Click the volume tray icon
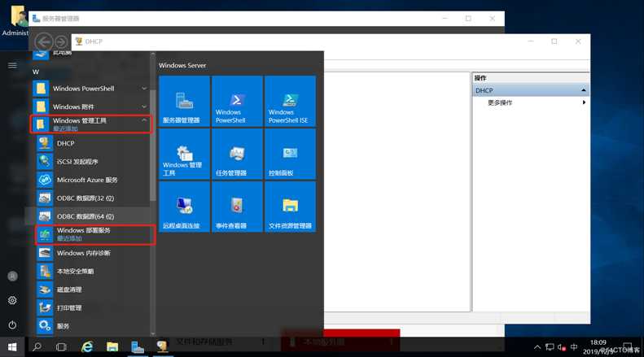The width and height of the screenshot is (644, 357). 562,347
